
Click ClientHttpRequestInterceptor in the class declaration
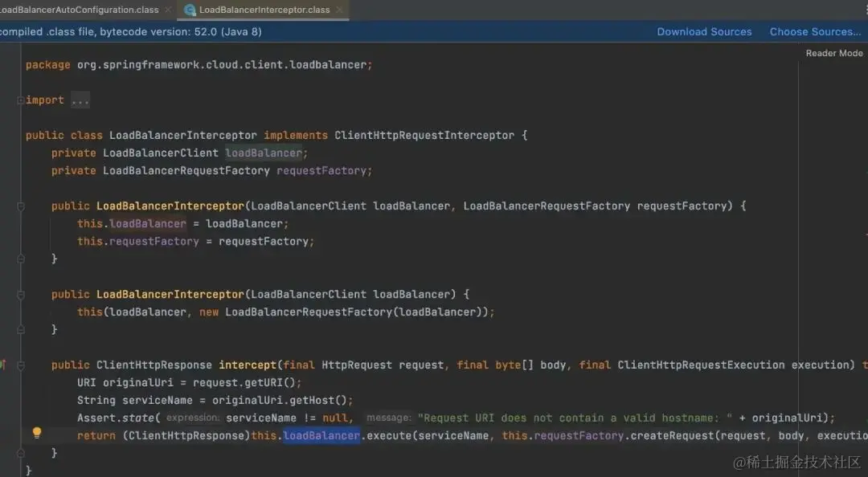[x=424, y=136]
